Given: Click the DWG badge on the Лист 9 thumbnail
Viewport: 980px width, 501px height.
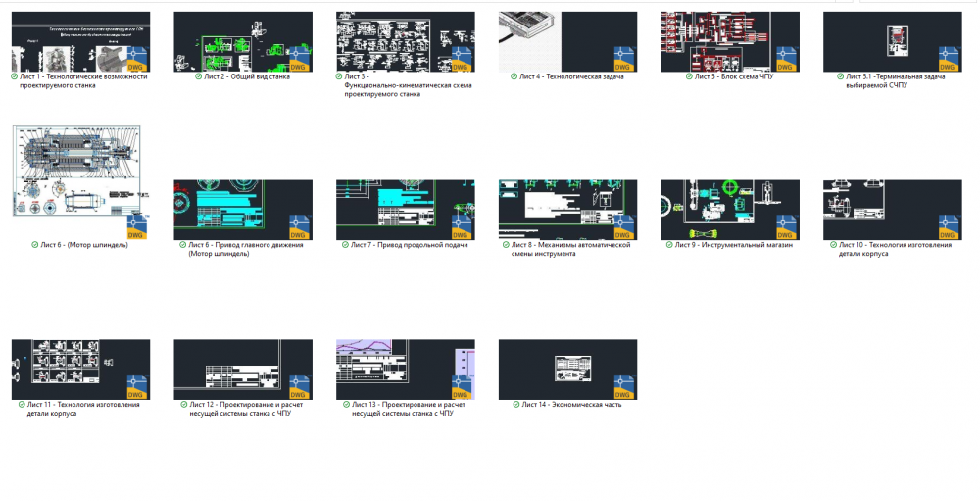Looking at the screenshot, I should [x=786, y=227].
